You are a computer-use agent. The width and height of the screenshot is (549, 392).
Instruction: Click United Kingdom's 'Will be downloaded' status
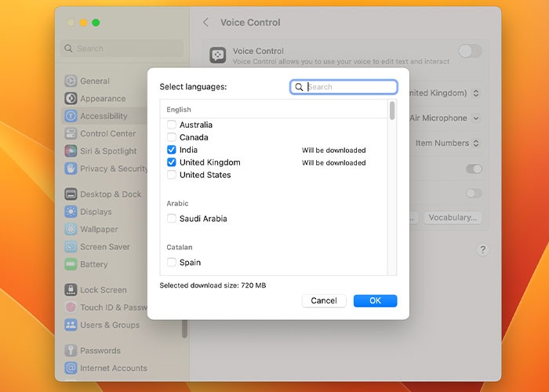333,163
